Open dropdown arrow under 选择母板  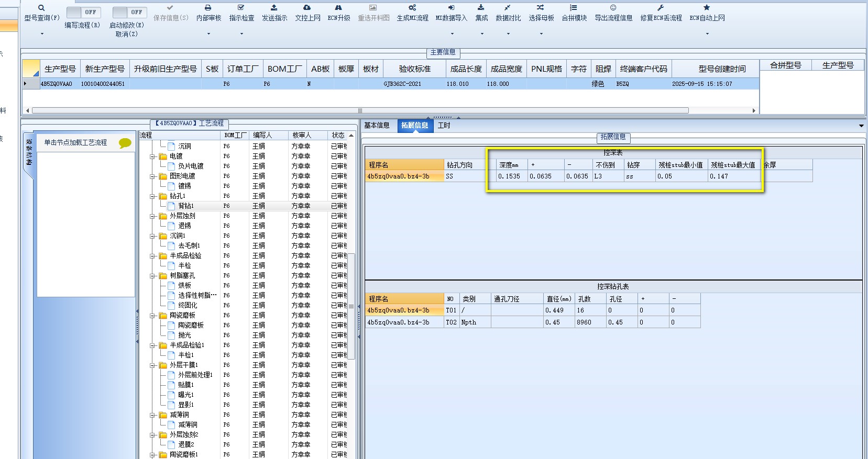[541, 34]
